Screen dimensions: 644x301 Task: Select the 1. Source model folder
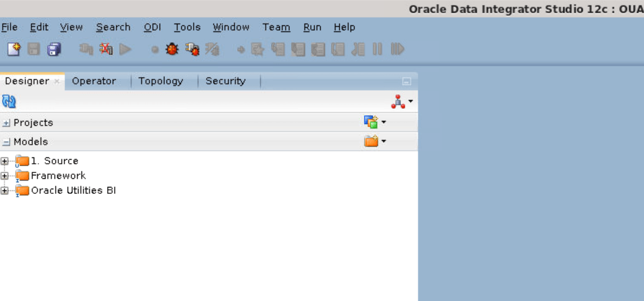click(54, 161)
